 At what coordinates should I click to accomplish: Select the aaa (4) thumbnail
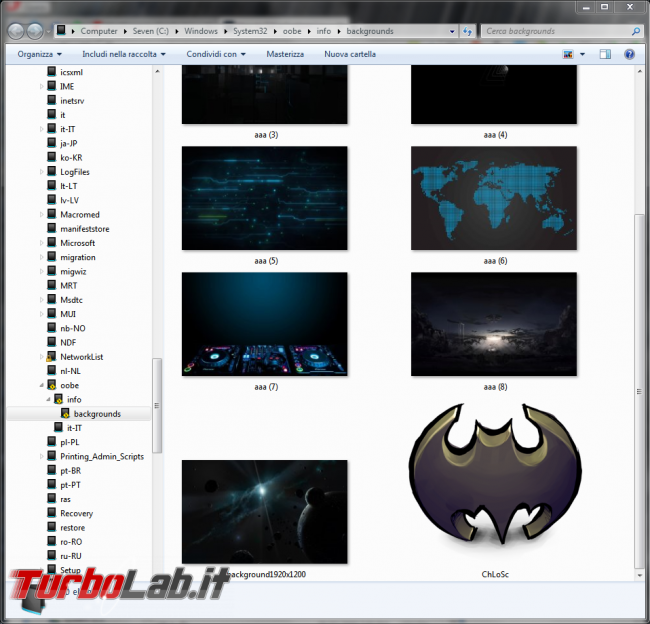(x=494, y=95)
